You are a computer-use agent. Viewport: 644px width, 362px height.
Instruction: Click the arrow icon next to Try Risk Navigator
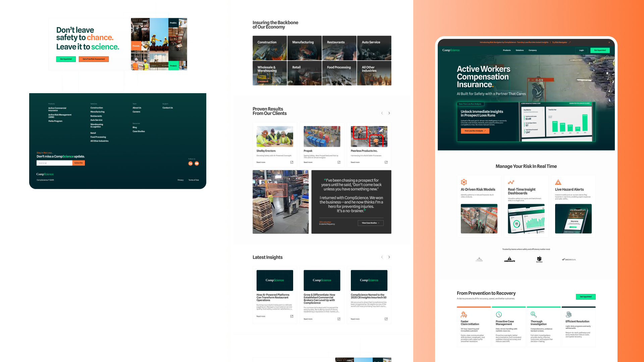[x=570, y=42]
